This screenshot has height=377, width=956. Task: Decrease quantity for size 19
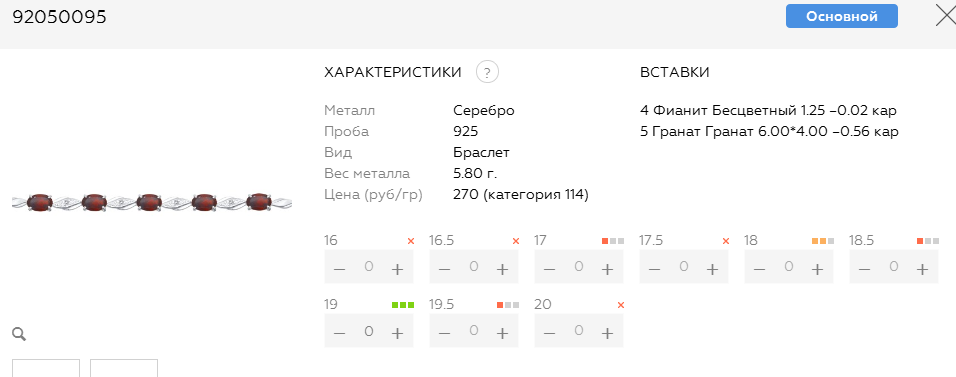[340, 333]
